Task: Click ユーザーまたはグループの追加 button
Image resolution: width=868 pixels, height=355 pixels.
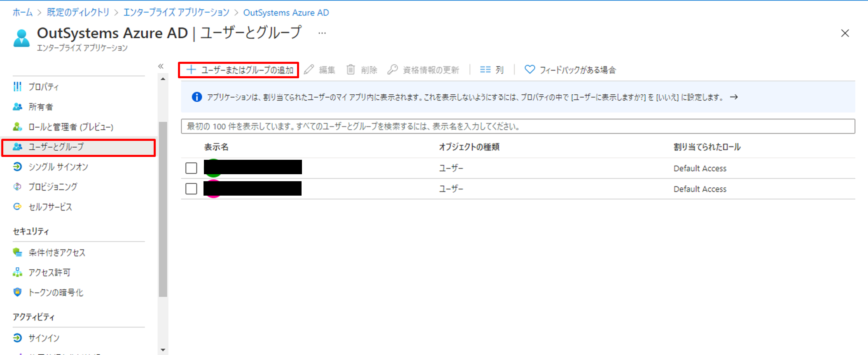Action: click(239, 70)
